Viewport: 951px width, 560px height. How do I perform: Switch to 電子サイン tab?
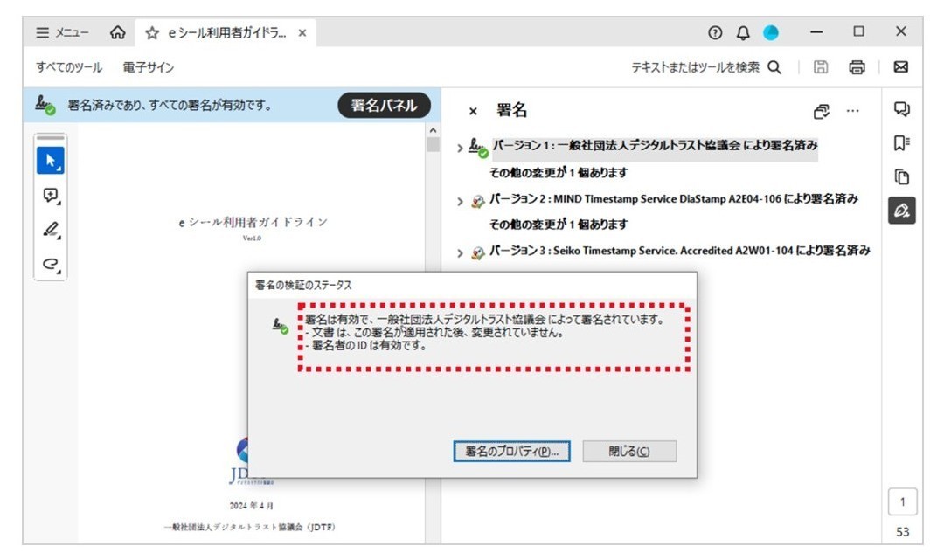point(148,67)
